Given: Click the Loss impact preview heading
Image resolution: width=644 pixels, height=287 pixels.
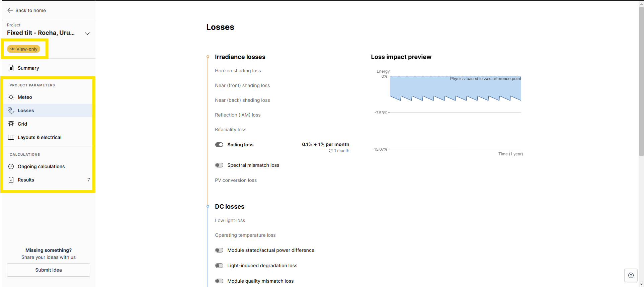Looking at the screenshot, I should point(401,57).
